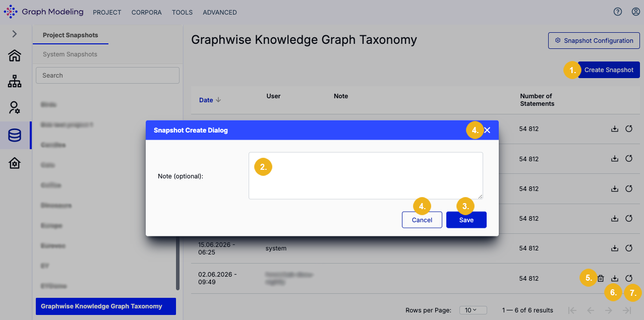This screenshot has width=644, height=320.
Task: Sort the table by Date column
Action: 210,100
